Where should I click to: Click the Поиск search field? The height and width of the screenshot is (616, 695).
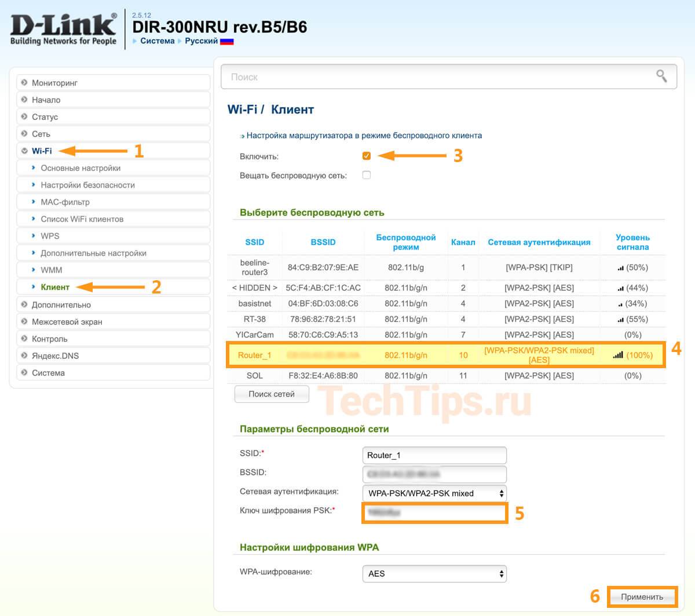pos(449,76)
